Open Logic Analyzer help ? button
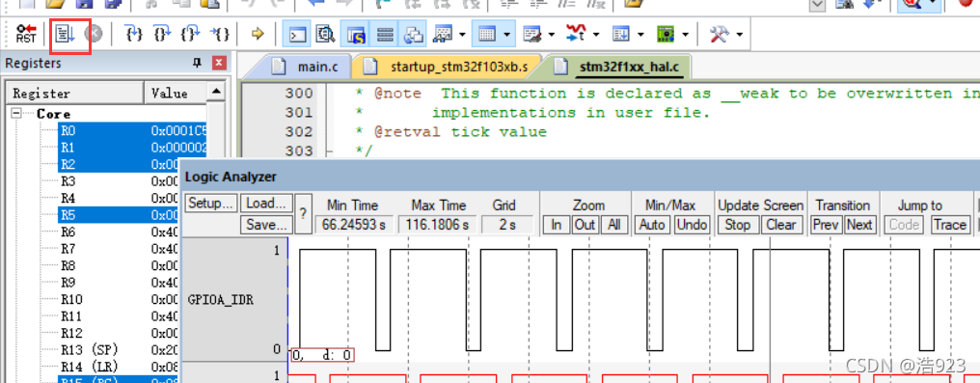Viewport: 980px width, 383px height. coord(303,213)
